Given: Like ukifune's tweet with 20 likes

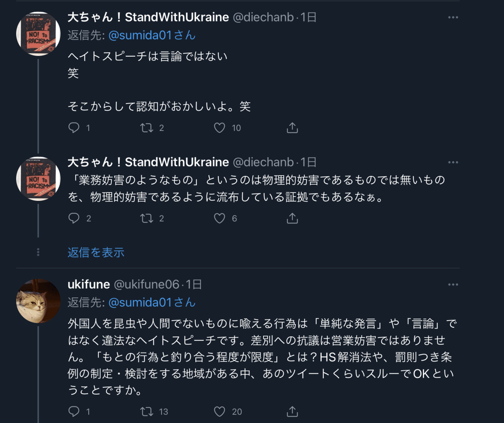Looking at the screenshot, I should coord(220,411).
